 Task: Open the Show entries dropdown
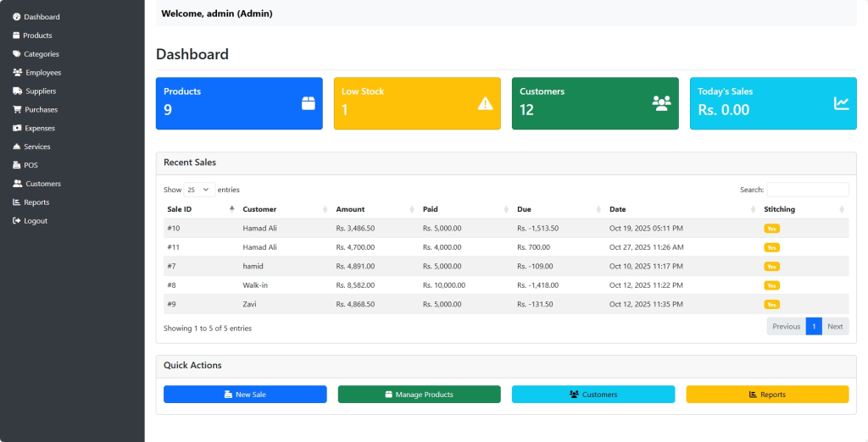pos(199,190)
